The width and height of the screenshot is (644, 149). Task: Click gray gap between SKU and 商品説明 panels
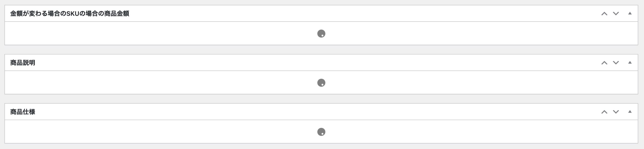click(x=321, y=50)
